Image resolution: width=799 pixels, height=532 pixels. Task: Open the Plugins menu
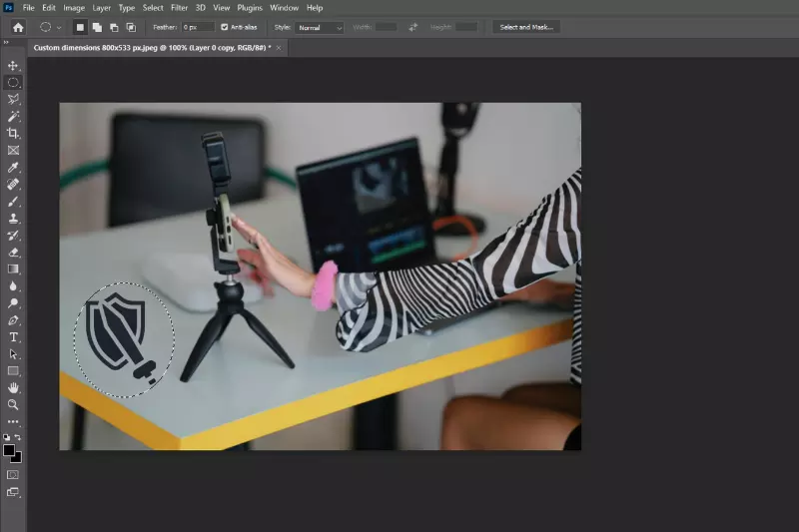[x=250, y=8]
